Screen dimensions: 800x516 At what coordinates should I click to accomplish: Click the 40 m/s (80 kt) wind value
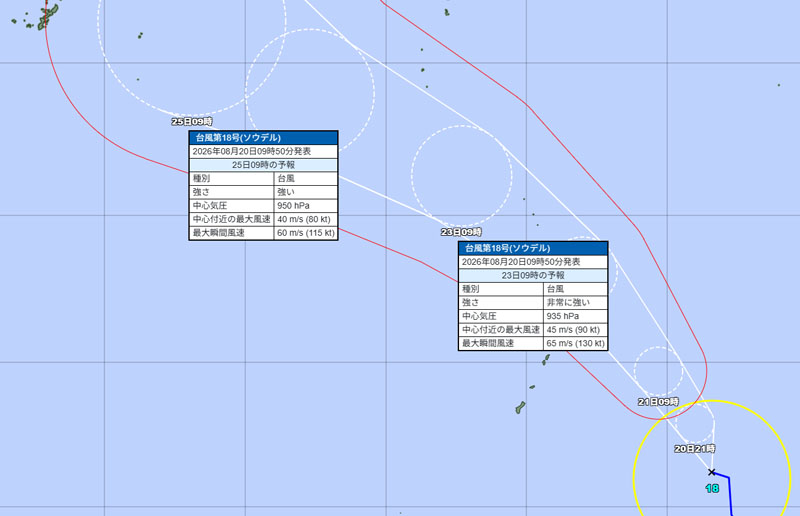pos(304,219)
